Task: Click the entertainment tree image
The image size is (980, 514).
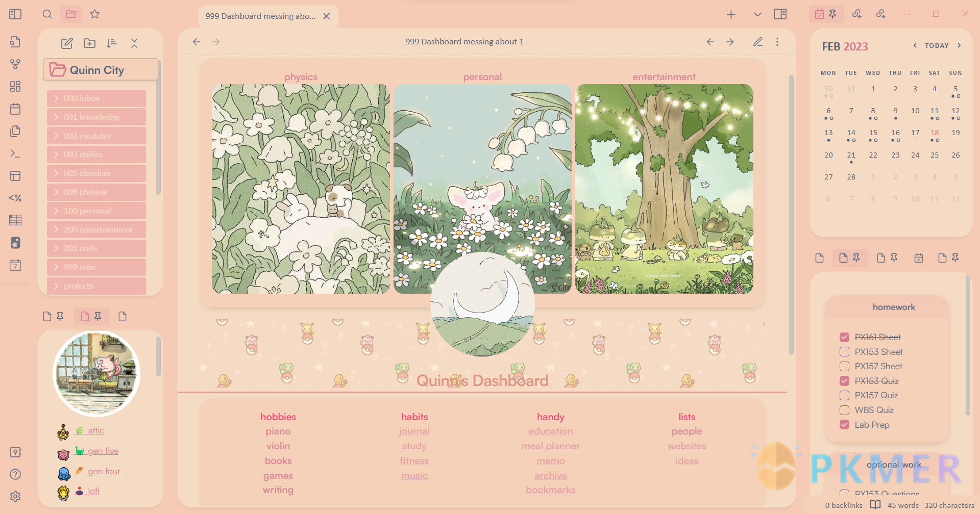Action: click(x=664, y=189)
